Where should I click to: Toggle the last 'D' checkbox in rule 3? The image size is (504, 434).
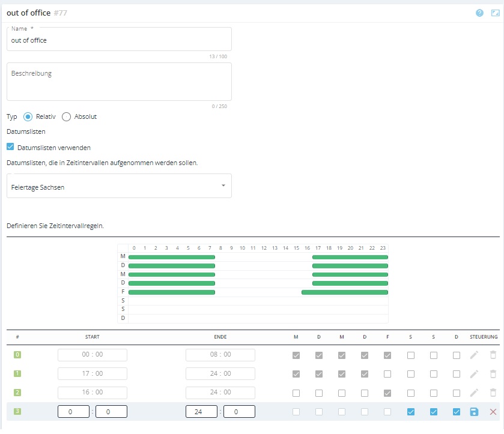click(x=457, y=412)
